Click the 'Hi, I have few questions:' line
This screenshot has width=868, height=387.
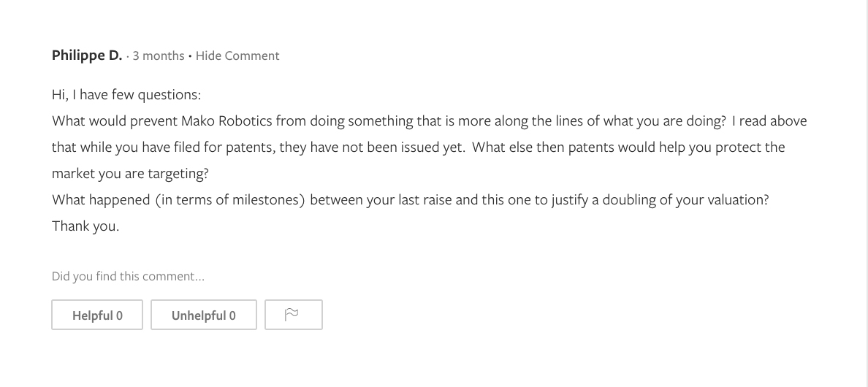(126, 95)
